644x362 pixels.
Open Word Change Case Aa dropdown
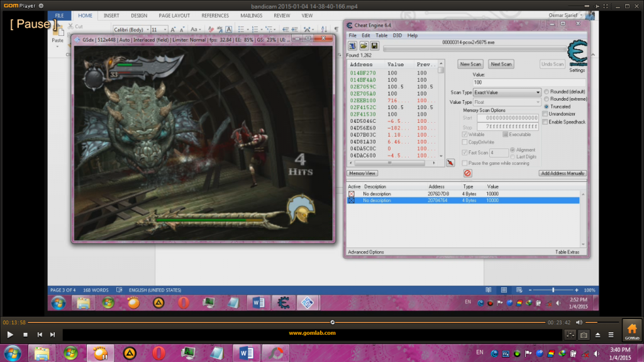point(196,29)
